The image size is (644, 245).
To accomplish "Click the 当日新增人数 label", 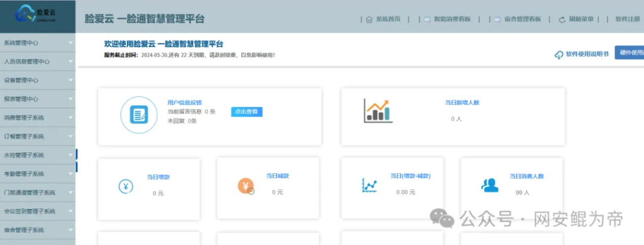I will pyautogui.click(x=462, y=103).
